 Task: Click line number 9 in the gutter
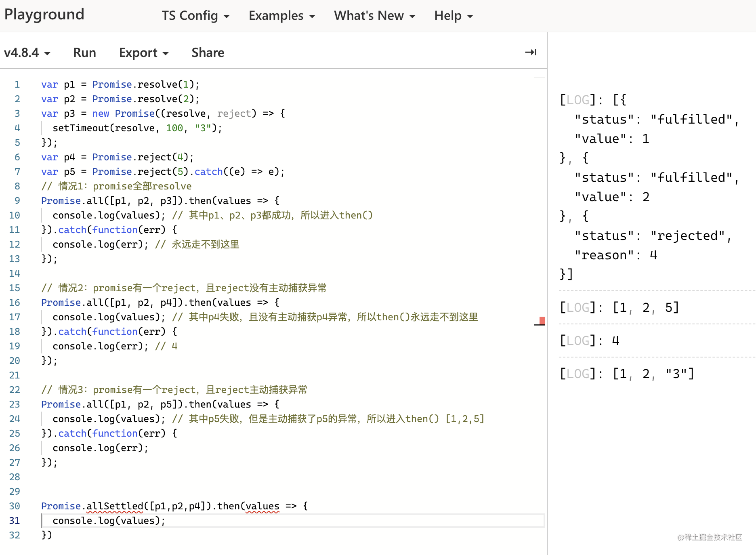tap(17, 201)
